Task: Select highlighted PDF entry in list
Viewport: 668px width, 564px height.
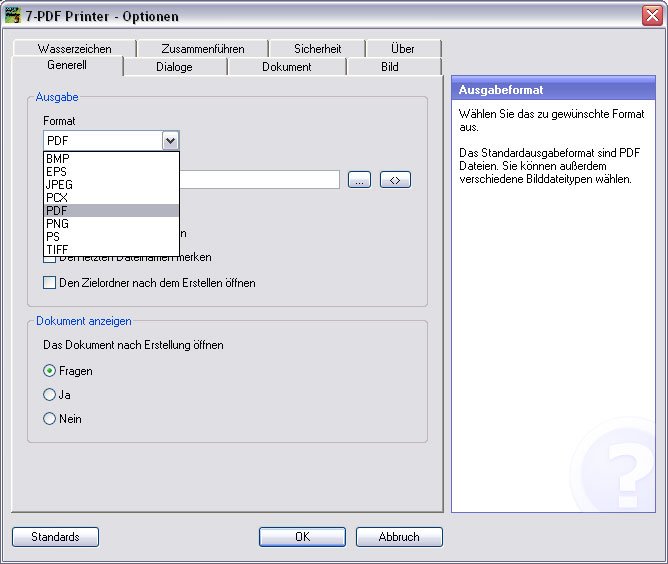Action: (111, 210)
